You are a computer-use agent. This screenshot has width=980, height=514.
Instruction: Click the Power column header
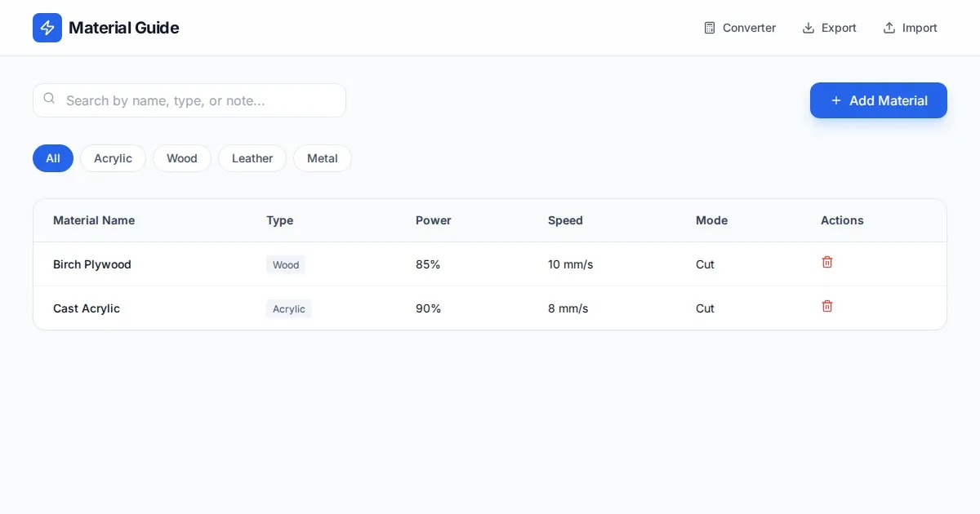(434, 220)
